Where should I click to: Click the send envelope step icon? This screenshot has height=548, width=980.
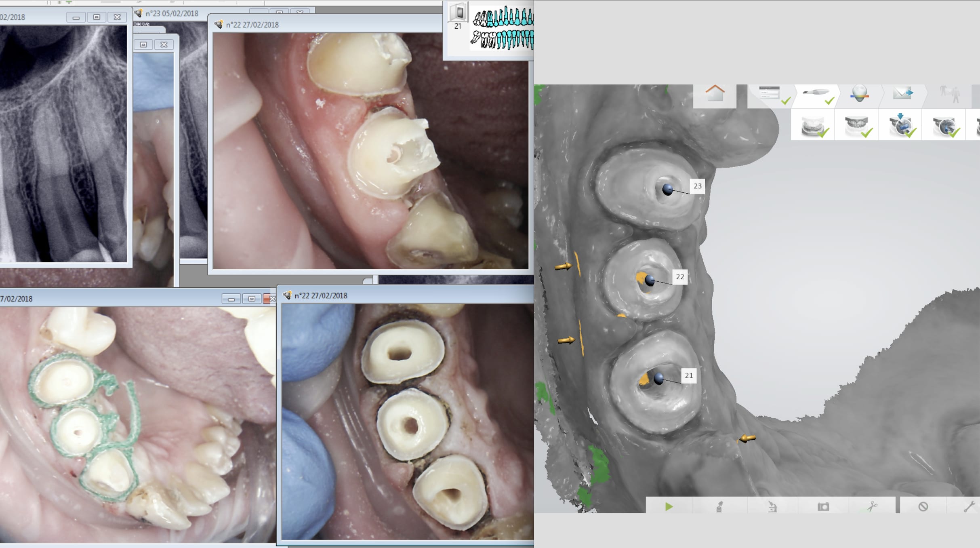coord(902,94)
